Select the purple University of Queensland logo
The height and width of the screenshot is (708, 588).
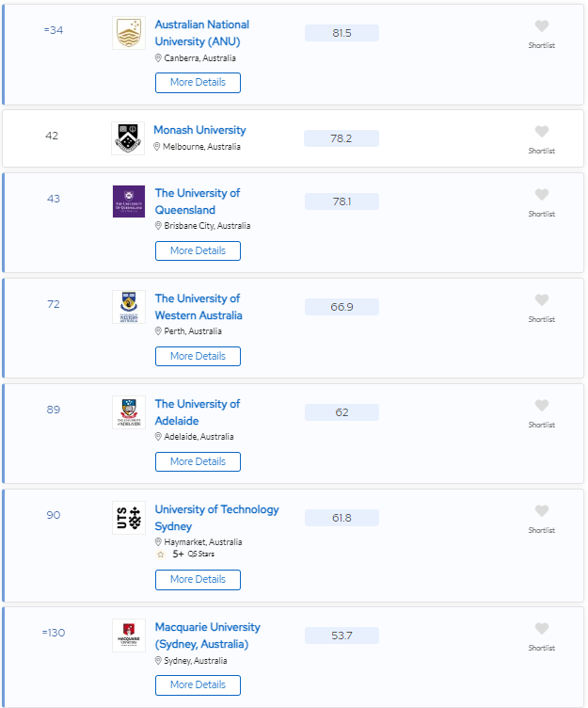[x=129, y=201]
